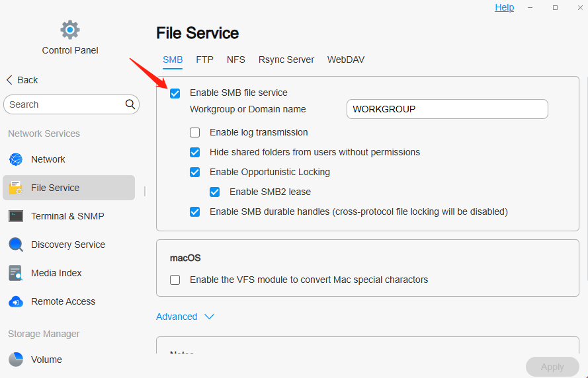Open the Help link
588x378 pixels.
coord(504,7)
